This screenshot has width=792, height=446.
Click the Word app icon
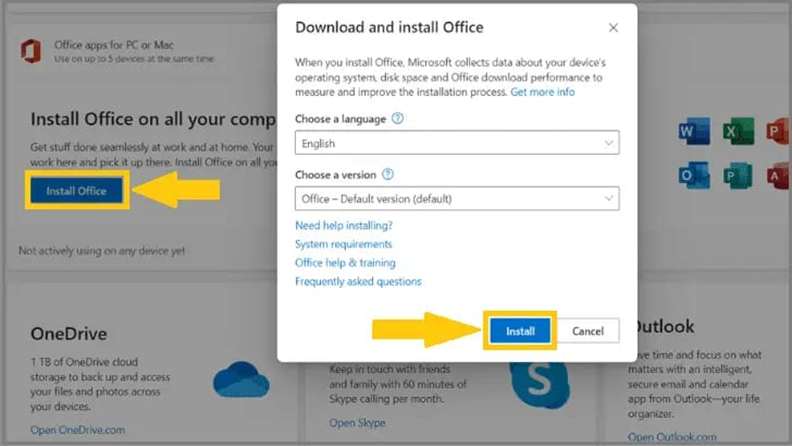694,131
